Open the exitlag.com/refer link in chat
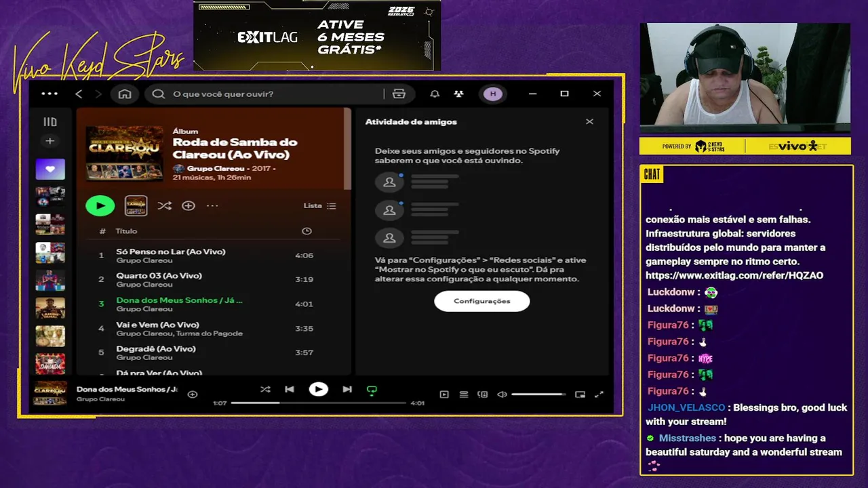The width and height of the screenshot is (868, 488). (734, 275)
